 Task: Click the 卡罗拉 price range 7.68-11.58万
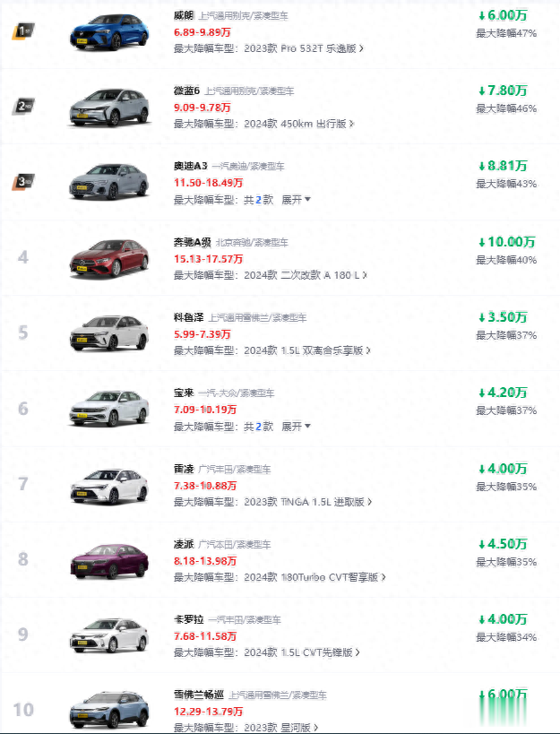[x=205, y=636]
